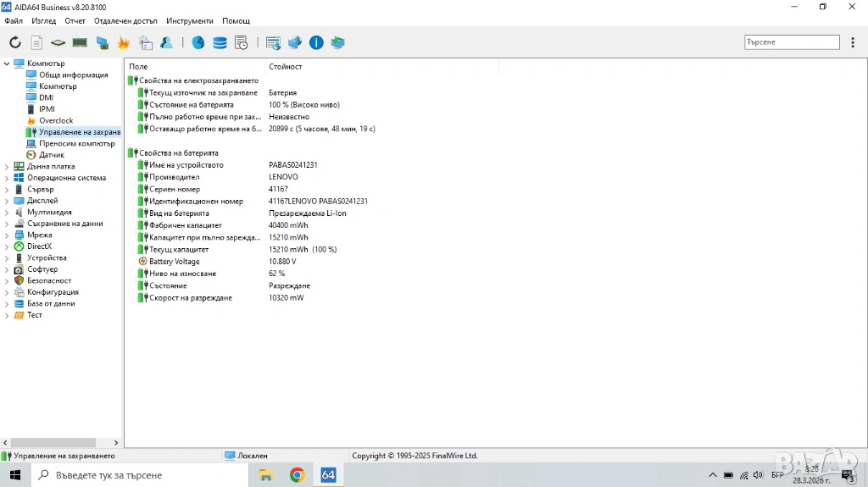Open AIDA64 from the Windows taskbar

click(328, 475)
